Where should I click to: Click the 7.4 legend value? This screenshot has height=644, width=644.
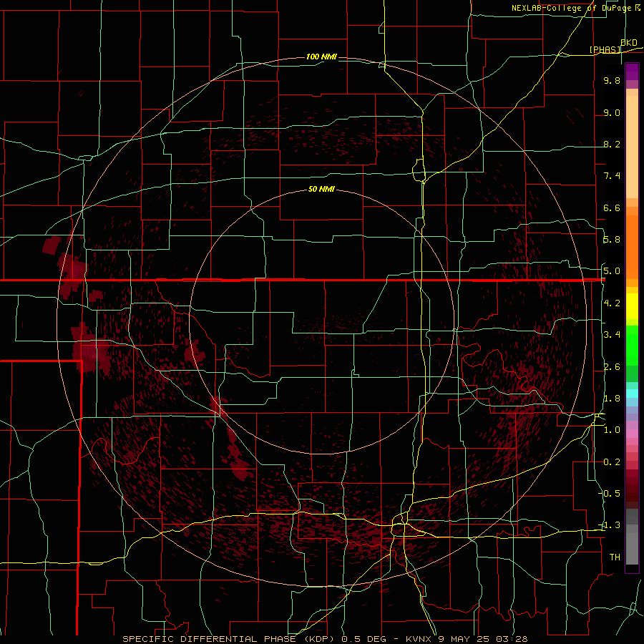coord(612,176)
